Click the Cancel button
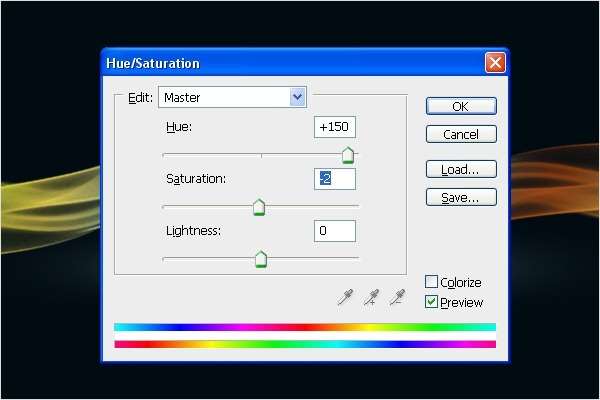The height and width of the screenshot is (400, 600). [x=461, y=134]
